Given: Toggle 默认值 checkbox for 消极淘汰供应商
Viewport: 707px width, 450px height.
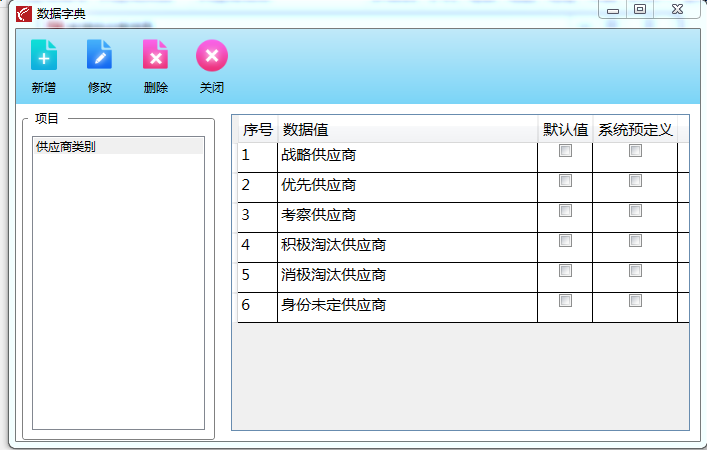Looking at the screenshot, I should (x=565, y=271).
